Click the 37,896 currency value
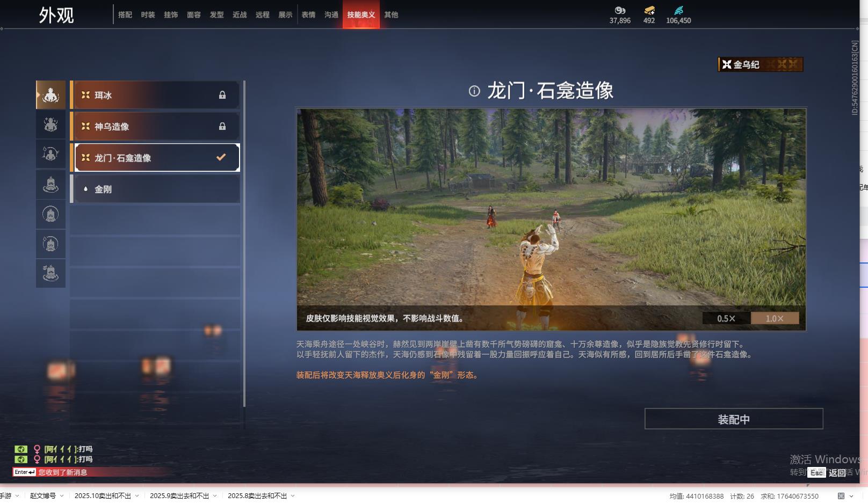This screenshot has width=868, height=504. (620, 20)
